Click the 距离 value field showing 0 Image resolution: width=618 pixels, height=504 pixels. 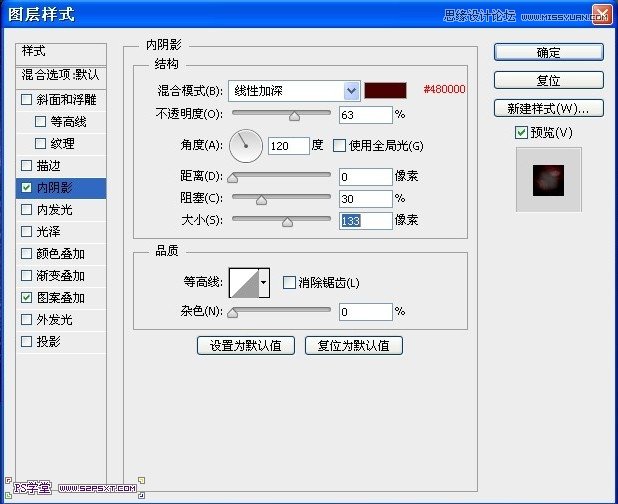point(366,177)
